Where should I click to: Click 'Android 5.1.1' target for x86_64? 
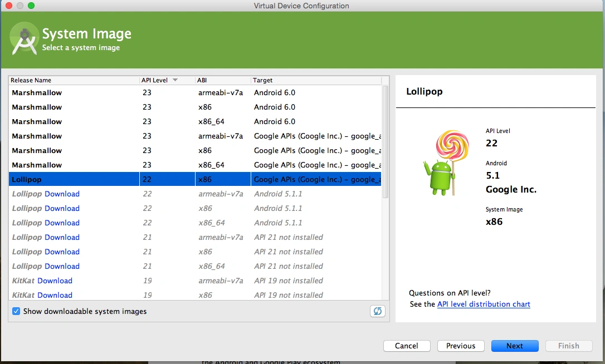click(x=278, y=223)
